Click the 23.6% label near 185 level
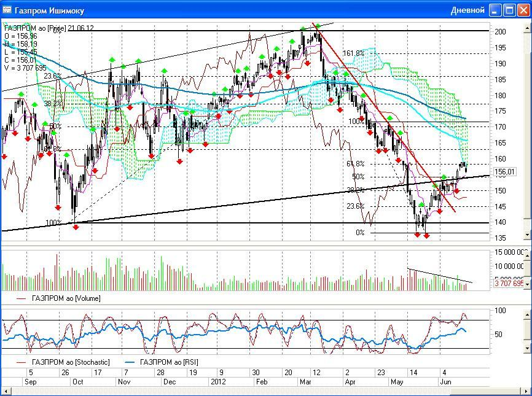 [53, 76]
